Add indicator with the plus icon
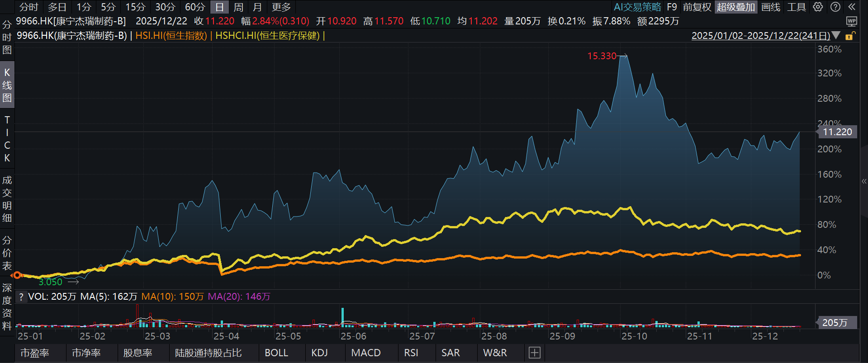868x363 pixels. 534,353
